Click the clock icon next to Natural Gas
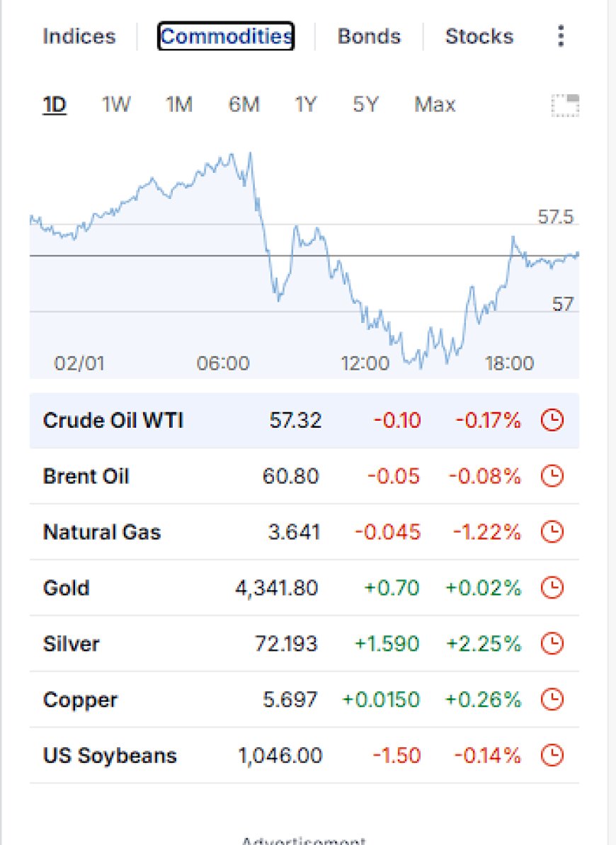This screenshot has width=616, height=845. tap(552, 532)
